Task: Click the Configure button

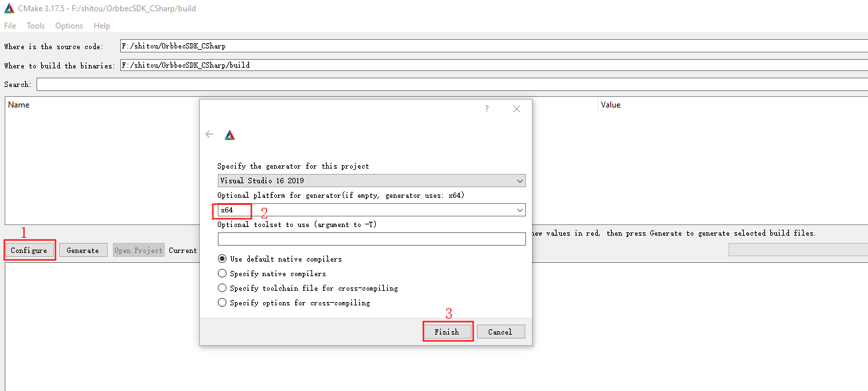Action: [29, 250]
